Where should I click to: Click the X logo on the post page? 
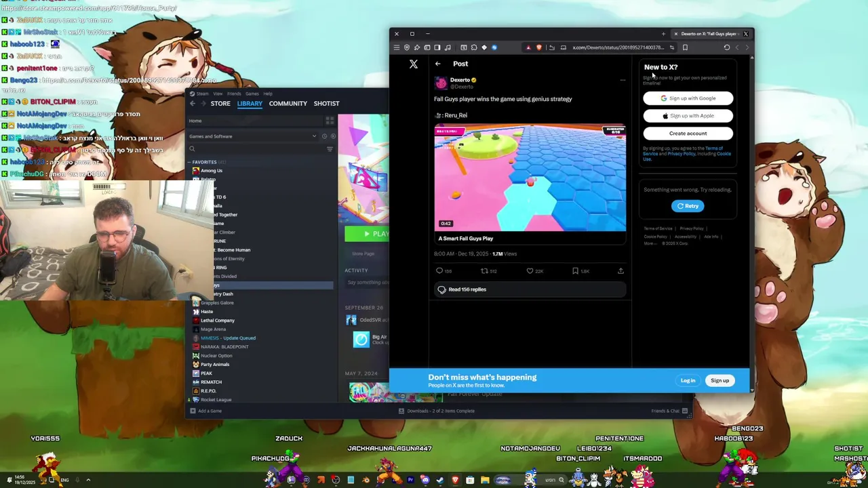tap(414, 64)
